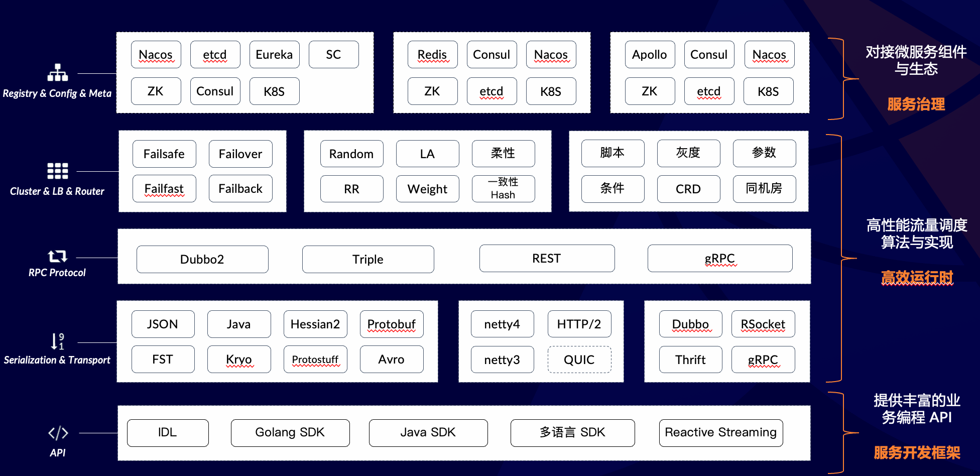Viewport: 980px width, 476px height.
Task: Select the Redis box
Action: [x=432, y=55]
